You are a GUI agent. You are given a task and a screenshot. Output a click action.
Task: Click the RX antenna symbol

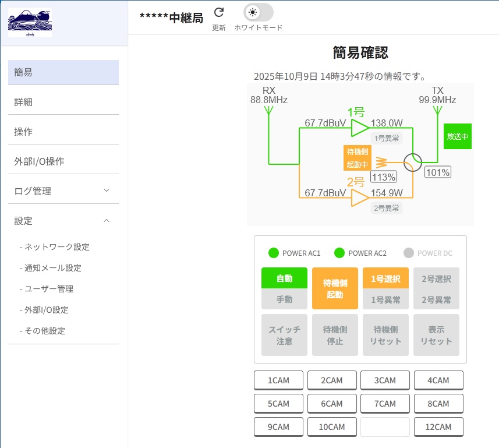(268, 113)
